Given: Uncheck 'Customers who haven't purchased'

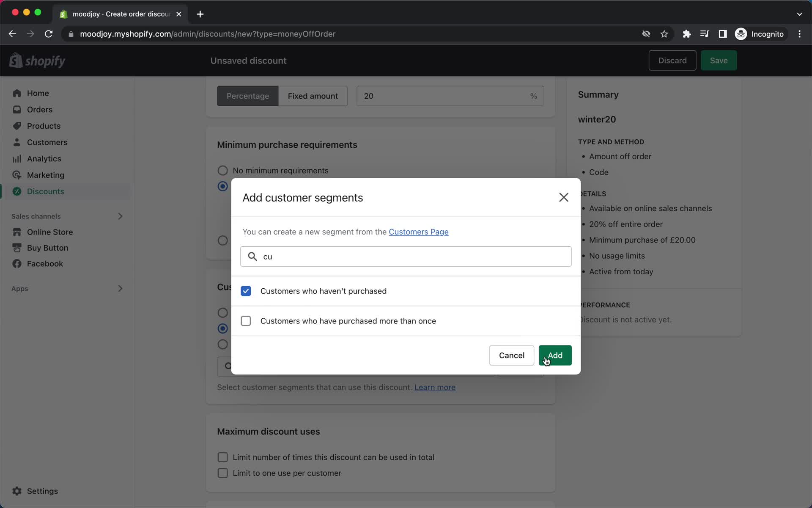Looking at the screenshot, I should (x=246, y=291).
